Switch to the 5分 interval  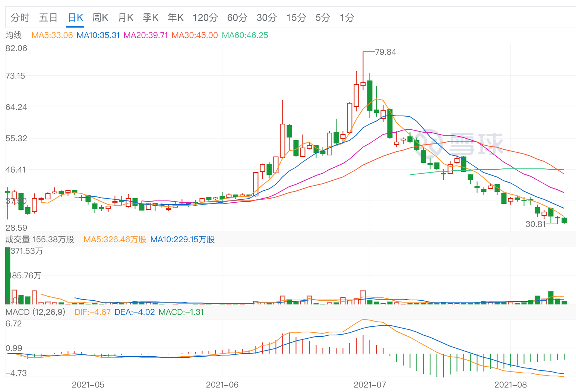pos(323,18)
